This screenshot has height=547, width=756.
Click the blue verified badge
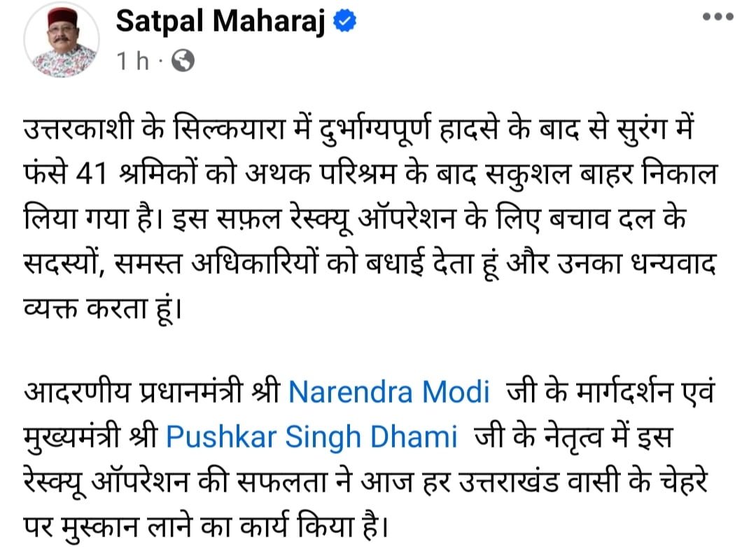point(345,22)
